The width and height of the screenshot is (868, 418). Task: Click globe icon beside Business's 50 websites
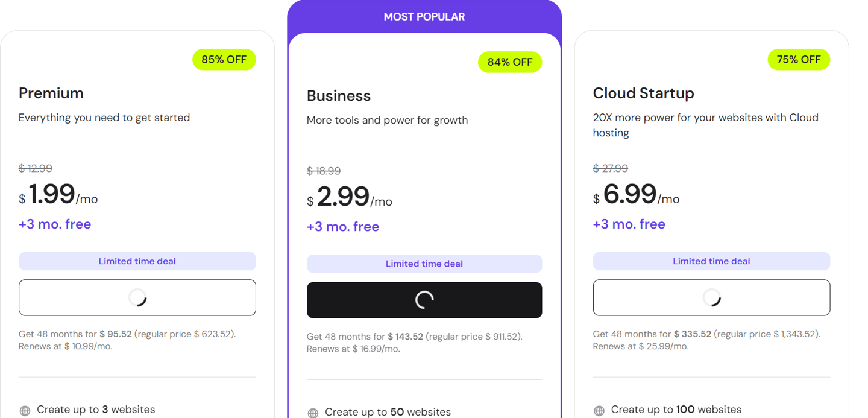tap(313, 413)
